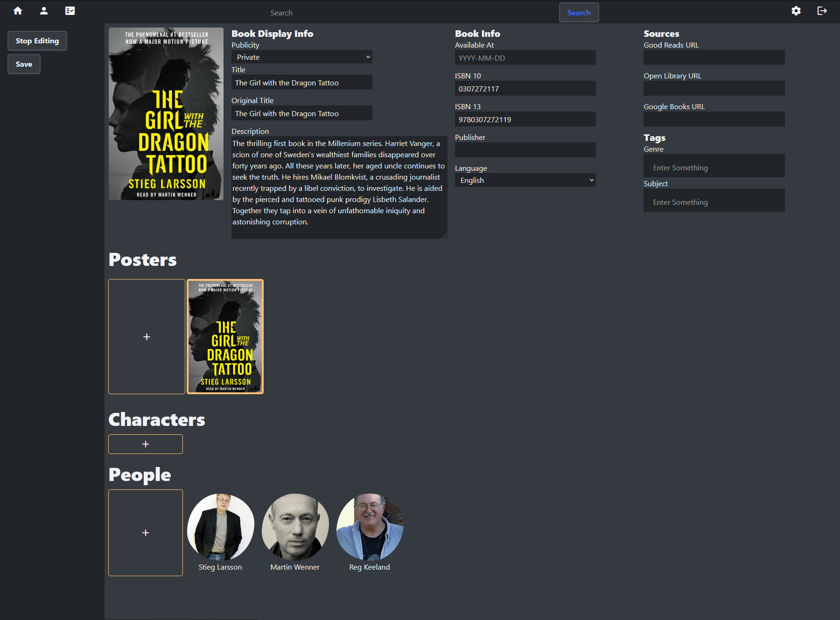Open the Language dropdown

(x=525, y=180)
